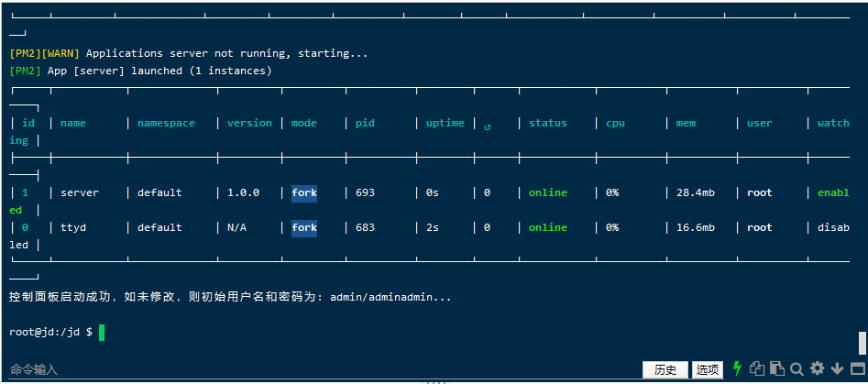
Task: Open the 选项 options menu
Action: 708,369
